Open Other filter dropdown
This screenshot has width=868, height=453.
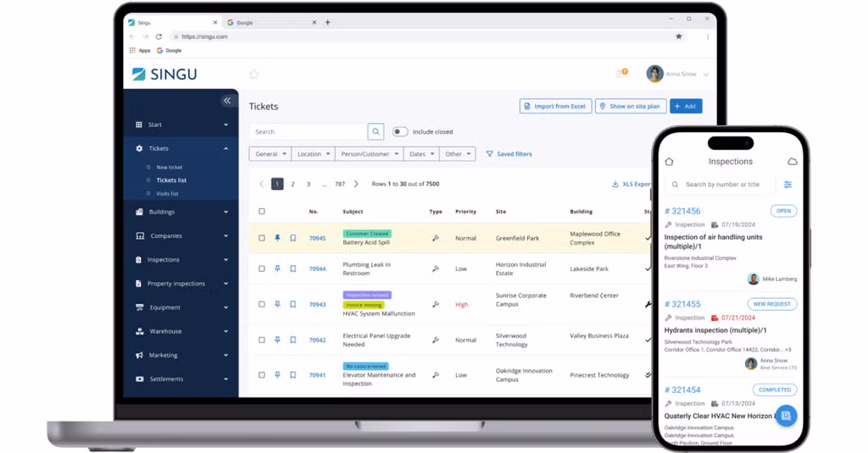pos(457,154)
